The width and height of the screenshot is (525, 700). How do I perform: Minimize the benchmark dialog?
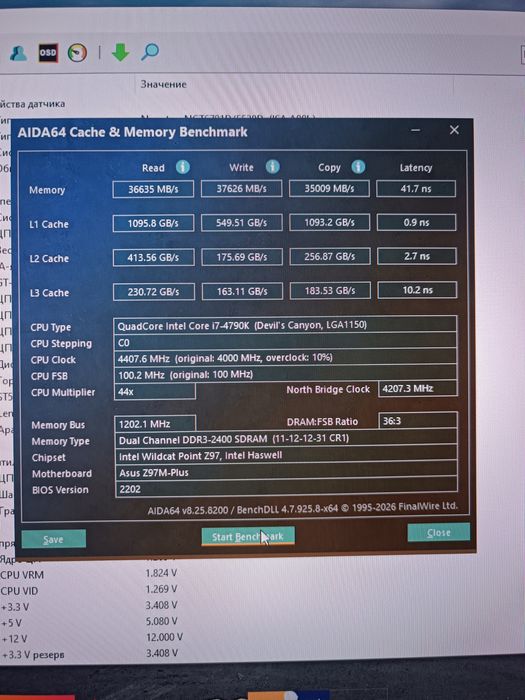tap(416, 130)
